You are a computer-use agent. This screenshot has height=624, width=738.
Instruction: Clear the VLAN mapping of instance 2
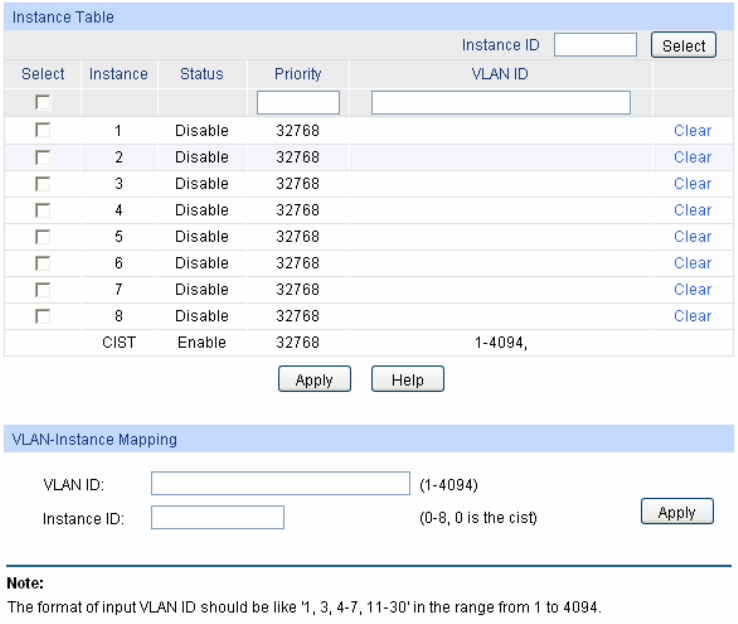(x=692, y=157)
